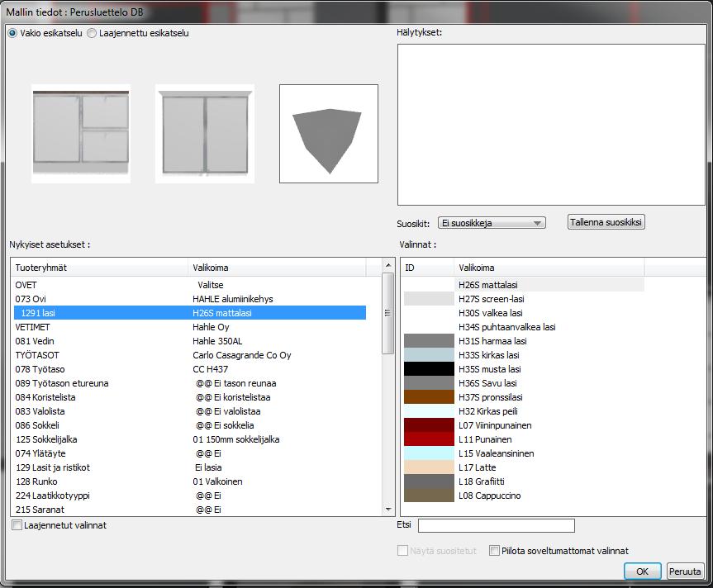Click Carlo Casagrande Co Oy value

click(x=242, y=355)
